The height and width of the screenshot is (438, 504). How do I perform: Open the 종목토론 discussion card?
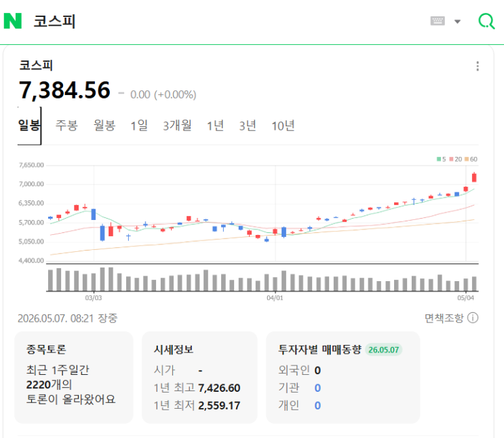click(74, 377)
